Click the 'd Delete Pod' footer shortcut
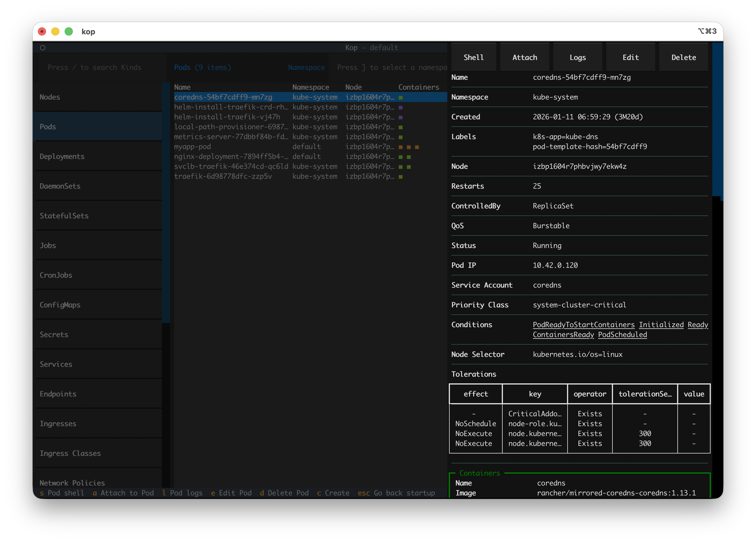 tap(284, 493)
